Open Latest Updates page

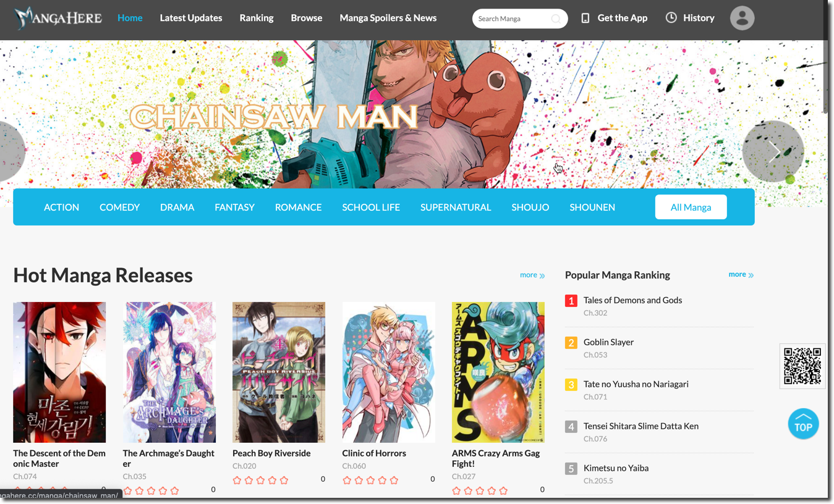coord(191,18)
